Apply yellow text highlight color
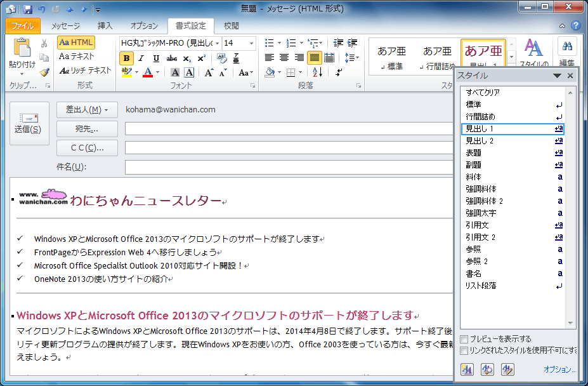The width and height of the screenshot is (588, 386). tap(127, 72)
